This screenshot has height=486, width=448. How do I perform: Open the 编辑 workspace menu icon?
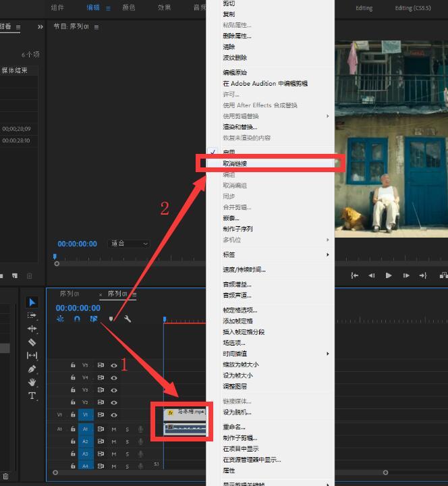point(108,8)
